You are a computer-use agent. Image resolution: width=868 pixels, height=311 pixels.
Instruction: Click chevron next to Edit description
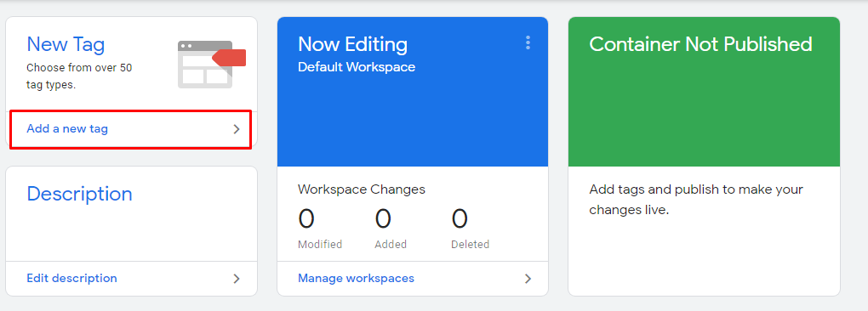coord(237,279)
